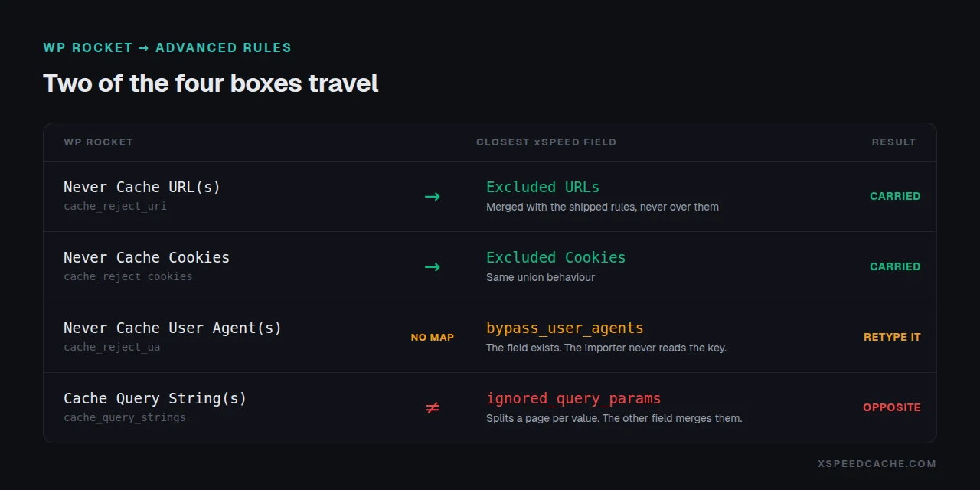The image size is (980, 490).
Task: Click the CARRIED result for Excluded URLs
Action: point(895,196)
